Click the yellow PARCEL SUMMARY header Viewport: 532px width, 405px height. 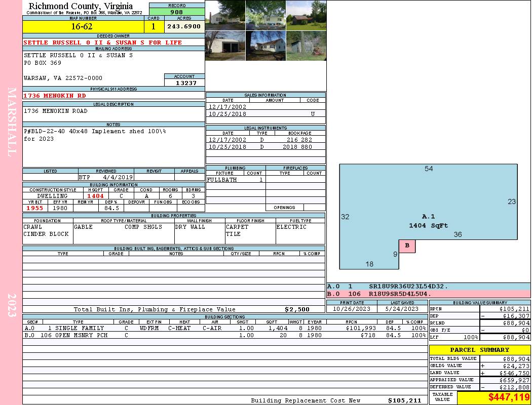479,350
